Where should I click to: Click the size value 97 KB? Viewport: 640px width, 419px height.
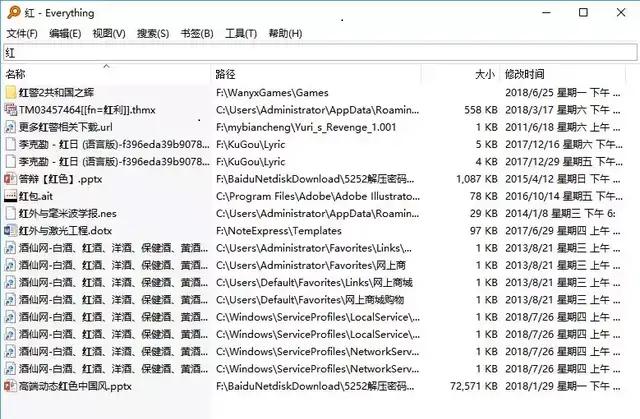[484, 231]
